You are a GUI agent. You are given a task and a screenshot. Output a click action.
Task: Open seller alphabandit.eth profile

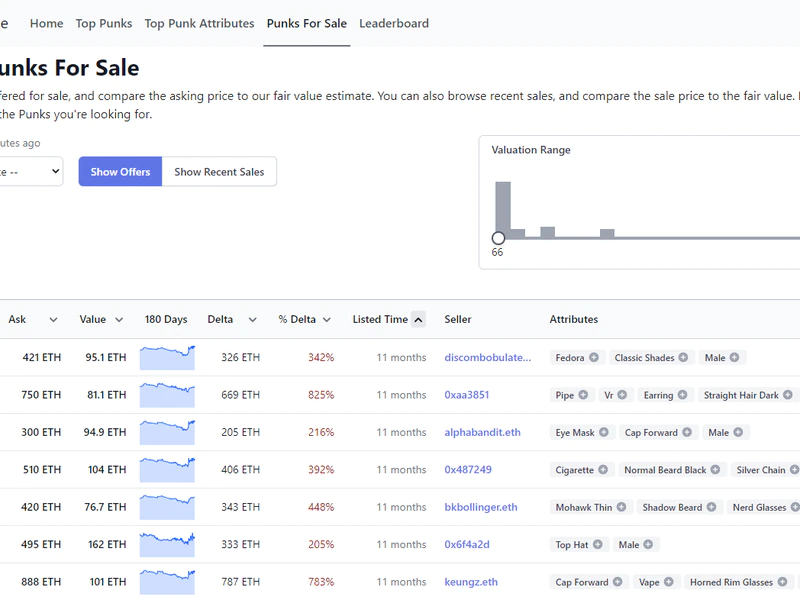tap(482, 432)
